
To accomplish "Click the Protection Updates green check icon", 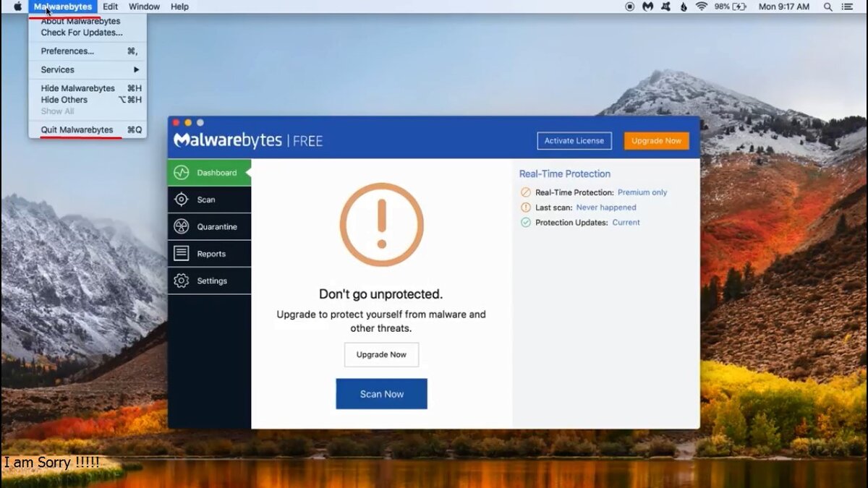I will 526,223.
